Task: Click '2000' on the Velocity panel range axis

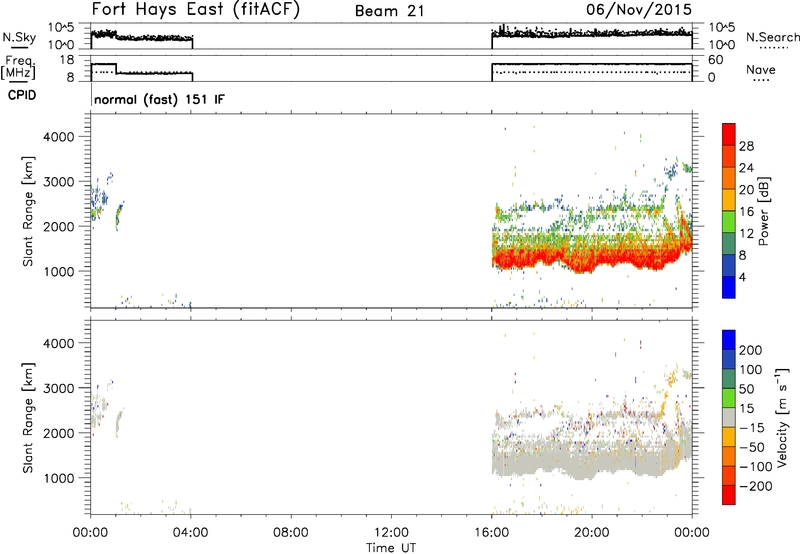Action: (x=58, y=433)
